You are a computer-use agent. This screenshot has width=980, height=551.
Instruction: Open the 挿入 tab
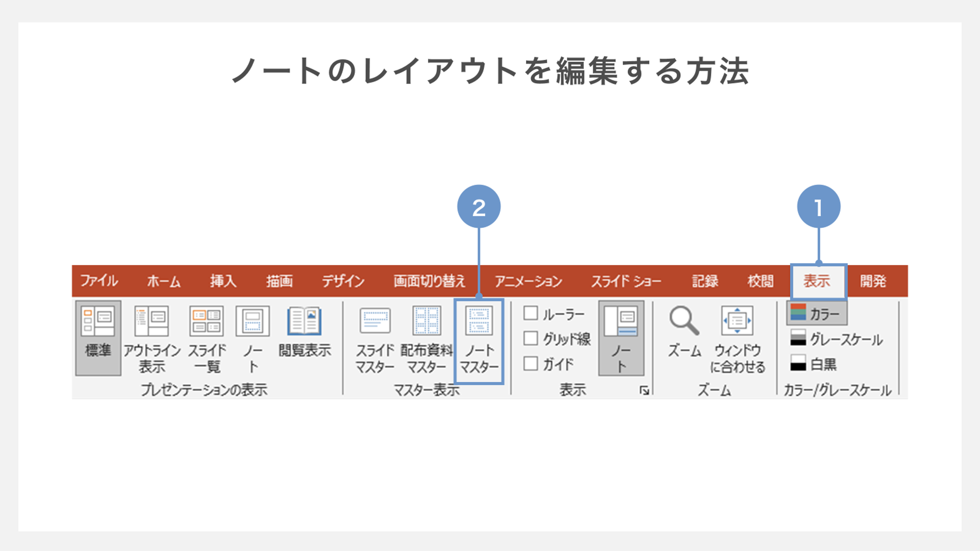tap(223, 281)
